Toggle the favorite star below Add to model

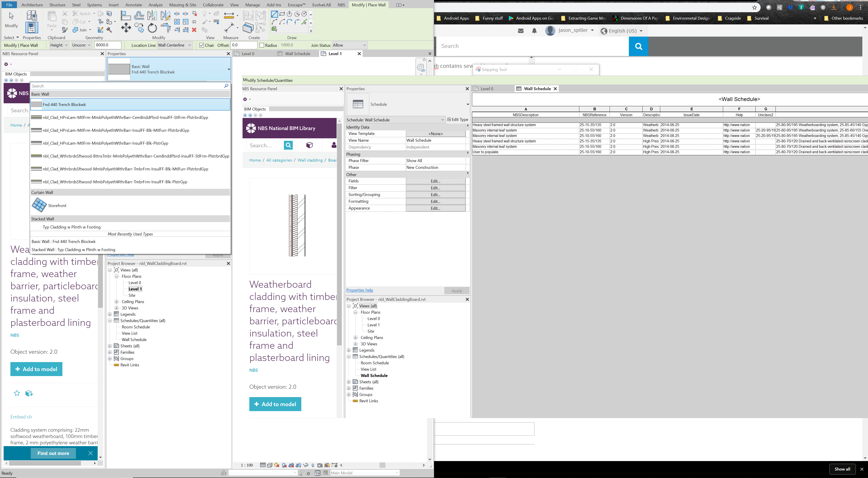pyautogui.click(x=17, y=393)
